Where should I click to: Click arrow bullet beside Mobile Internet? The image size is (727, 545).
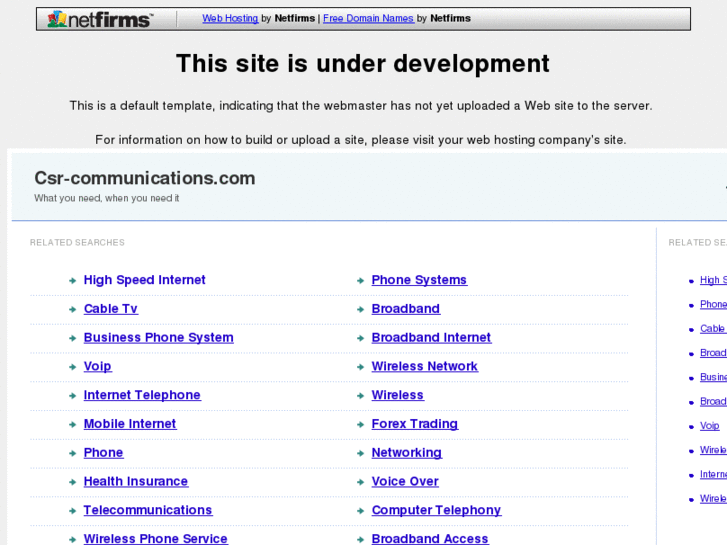[x=72, y=424]
